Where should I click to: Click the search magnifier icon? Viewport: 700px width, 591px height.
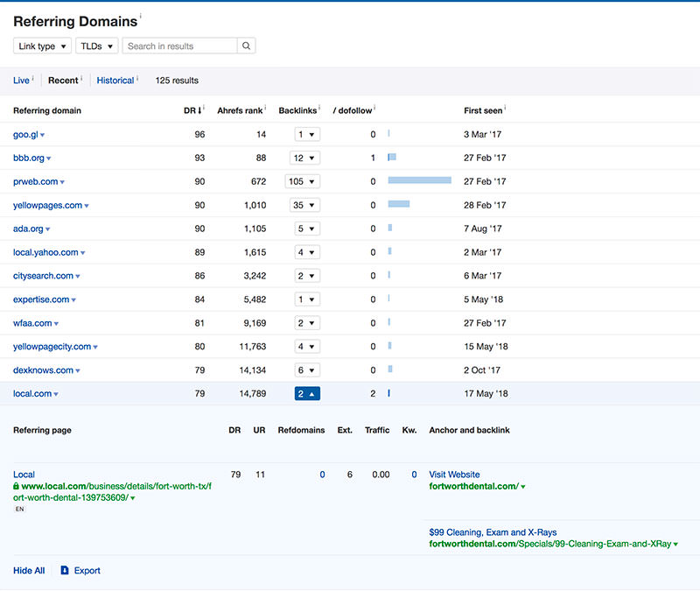coord(246,46)
